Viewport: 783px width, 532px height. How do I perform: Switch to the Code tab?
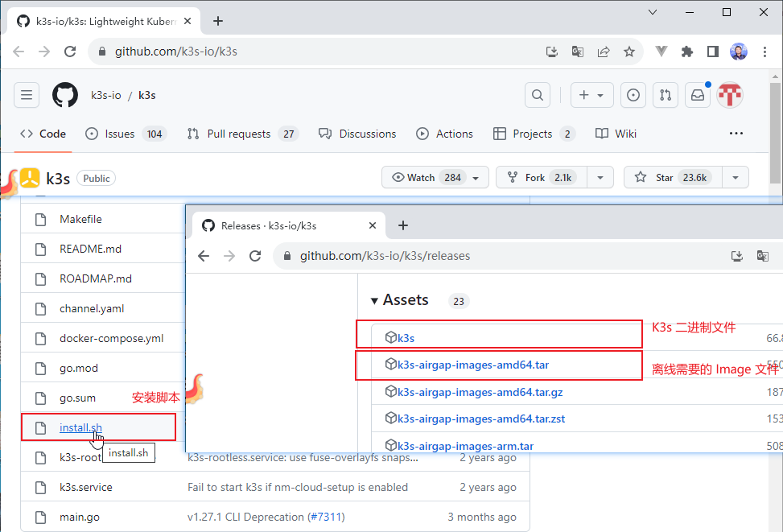click(43, 134)
